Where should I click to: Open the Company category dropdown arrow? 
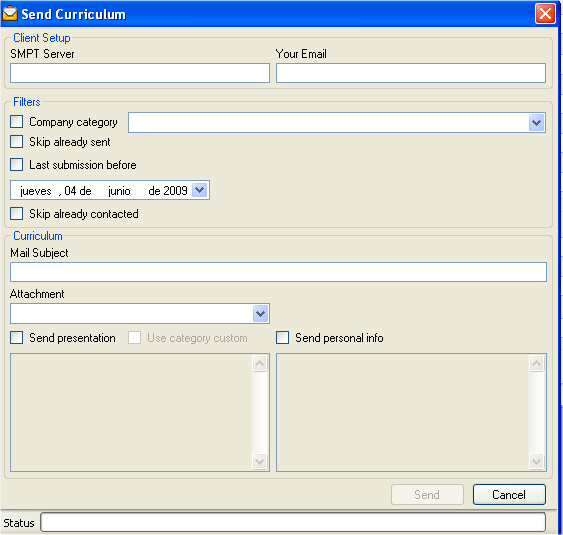(536, 122)
